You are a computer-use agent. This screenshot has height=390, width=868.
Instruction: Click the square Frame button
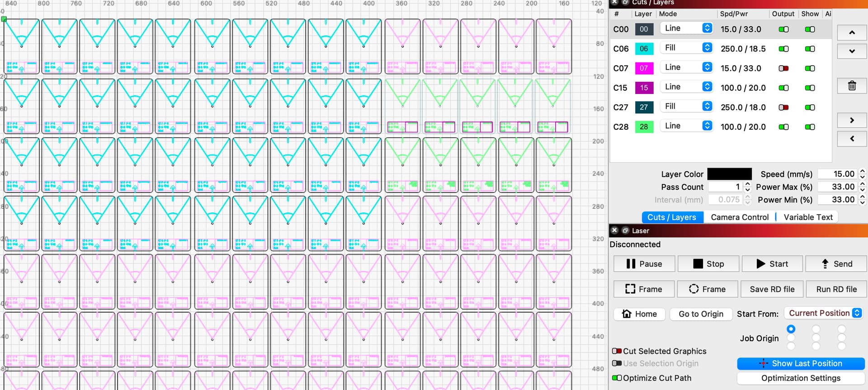point(644,289)
